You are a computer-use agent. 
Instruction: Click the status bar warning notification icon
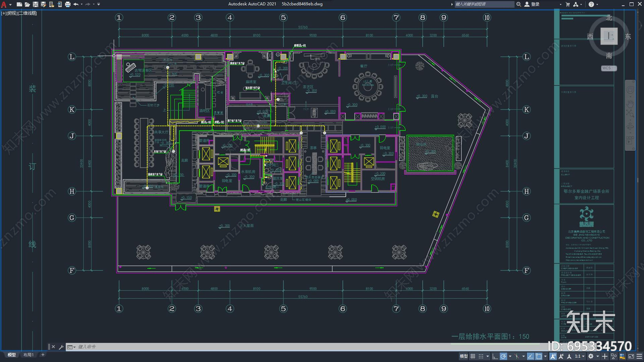click(622, 356)
